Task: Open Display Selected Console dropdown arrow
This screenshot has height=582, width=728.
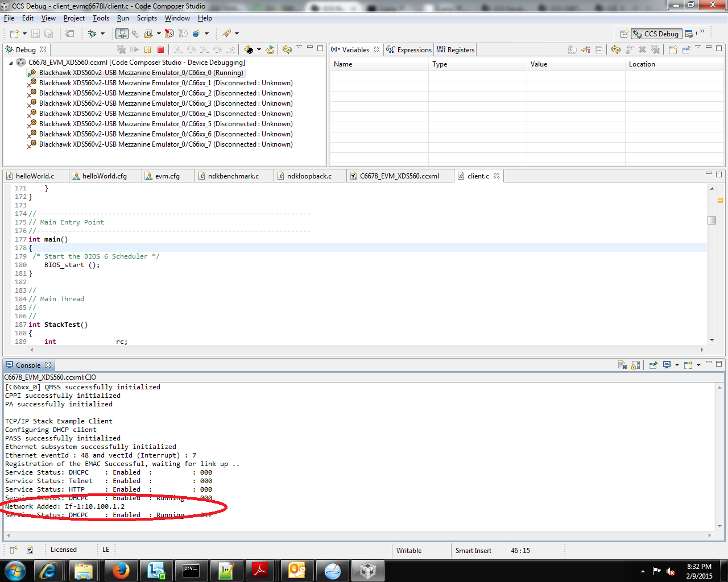Action: pos(677,365)
